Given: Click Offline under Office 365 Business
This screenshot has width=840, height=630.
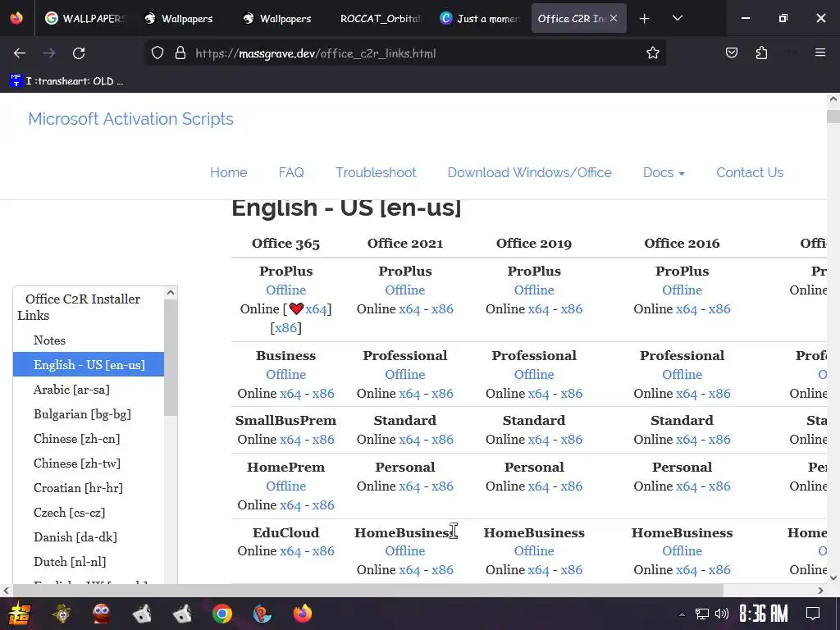Looking at the screenshot, I should [x=286, y=374].
